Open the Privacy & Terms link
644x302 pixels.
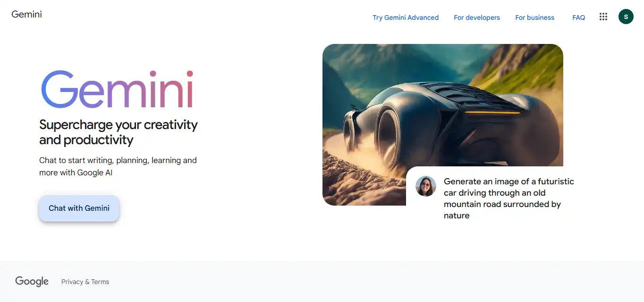[85, 282]
